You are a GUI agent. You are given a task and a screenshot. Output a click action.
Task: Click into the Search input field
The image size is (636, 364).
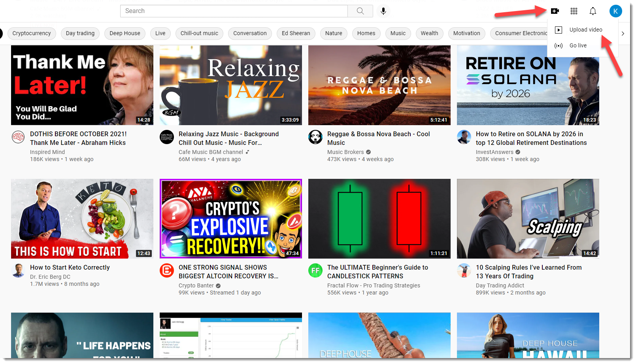(234, 11)
